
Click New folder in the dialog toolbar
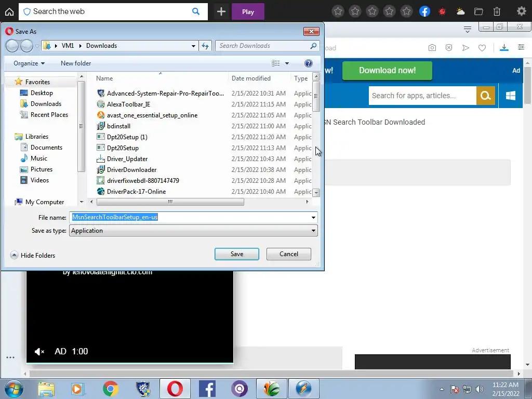click(76, 63)
